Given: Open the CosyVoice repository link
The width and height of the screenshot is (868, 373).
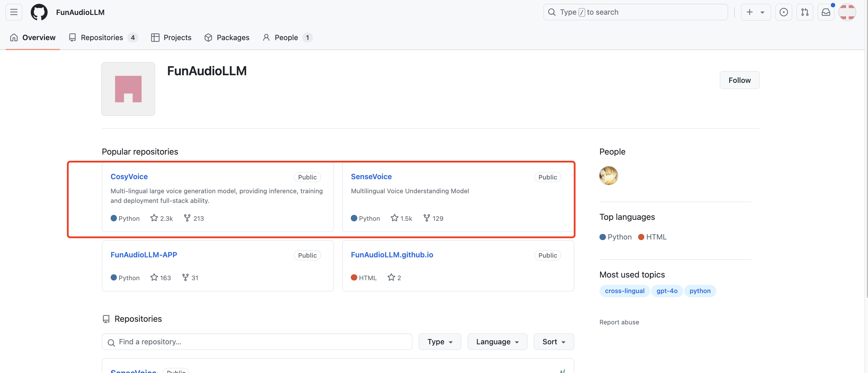Looking at the screenshot, I should (x=129, y=176).
